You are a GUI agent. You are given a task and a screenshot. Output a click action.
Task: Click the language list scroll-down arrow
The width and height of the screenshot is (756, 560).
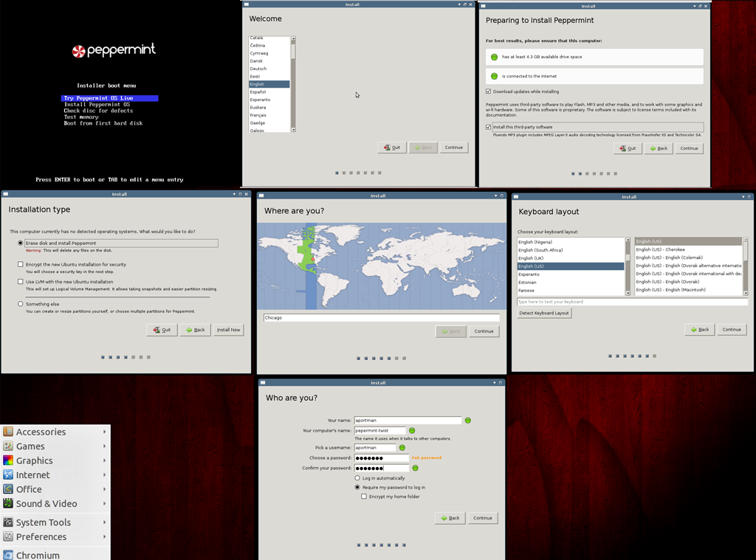[x=293, y=130]
